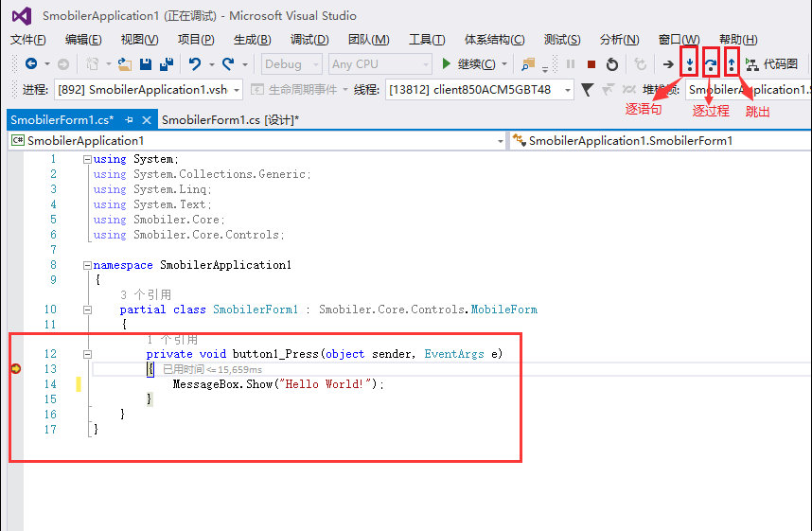Open the process (进程) dropdown
Viewport: 812px width, 531px height.
pos(148,90)
